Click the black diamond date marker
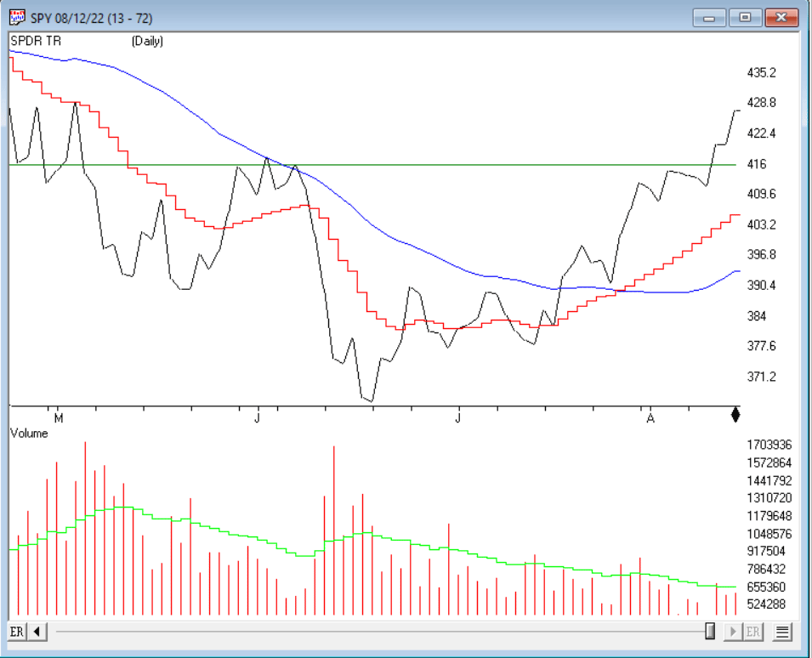812x658 pixels. [735, 415]
